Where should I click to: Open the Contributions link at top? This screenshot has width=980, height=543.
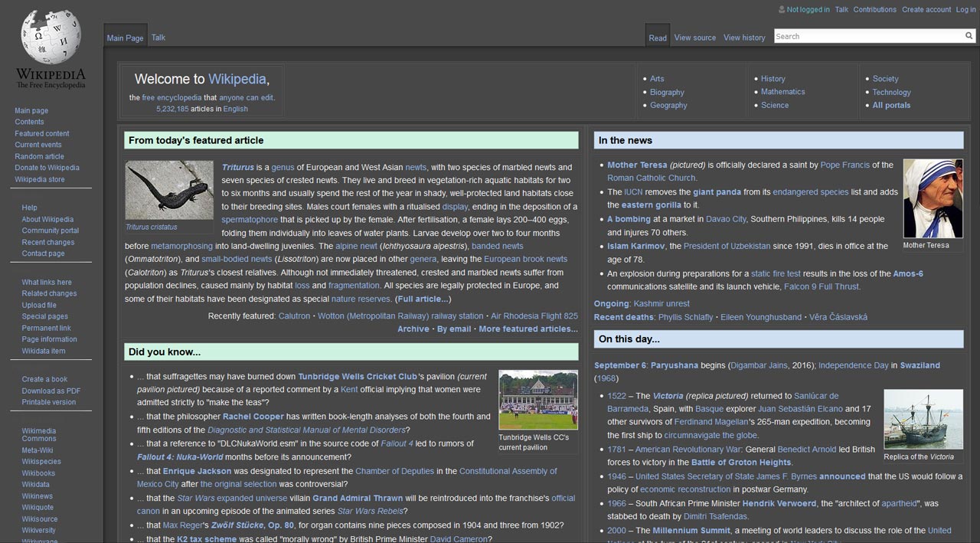874,10
